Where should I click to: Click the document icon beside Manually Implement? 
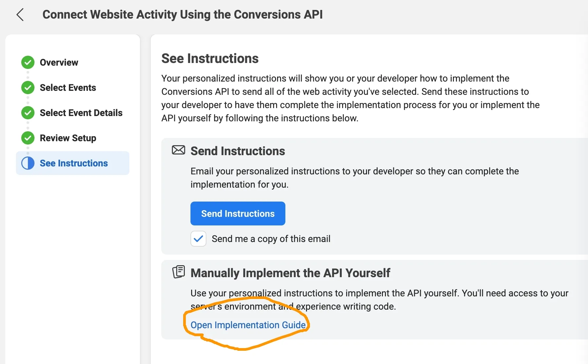tap(179, 272)
